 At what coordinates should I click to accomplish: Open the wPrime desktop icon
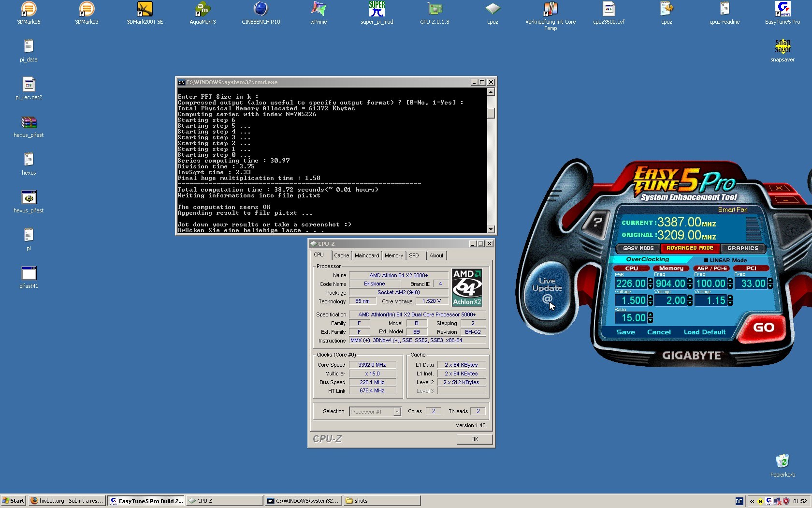click(319, 13)
